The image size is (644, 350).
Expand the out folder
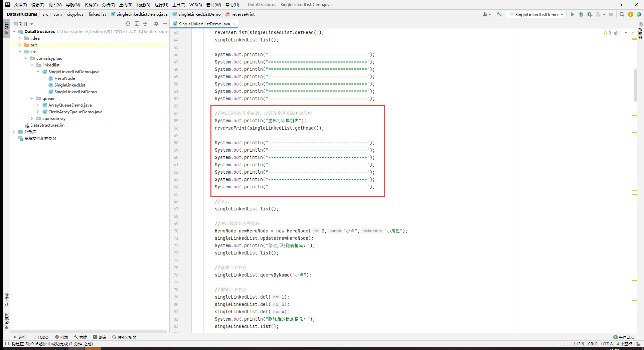click(x=20, y=45)
